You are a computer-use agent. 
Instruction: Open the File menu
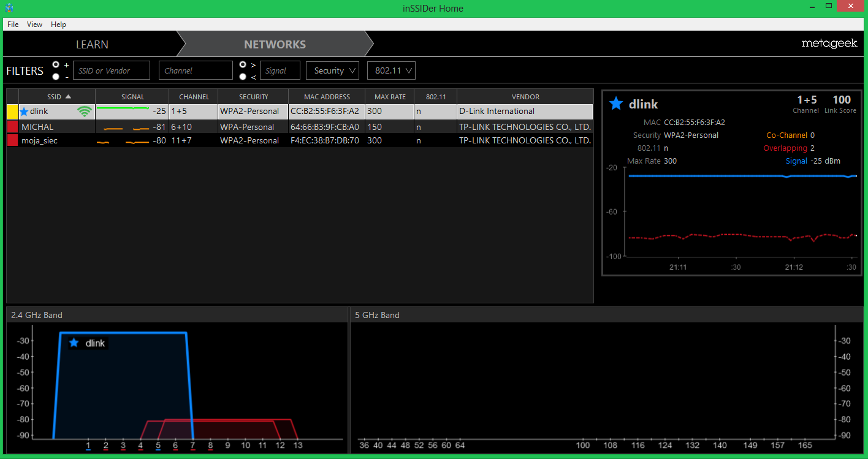click(x=13, y=25)
